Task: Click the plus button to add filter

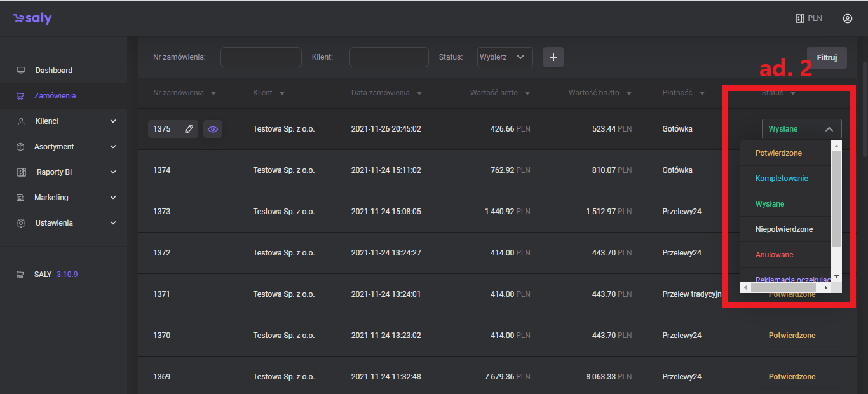Action: pyautogui.click(x=553, y=57)
